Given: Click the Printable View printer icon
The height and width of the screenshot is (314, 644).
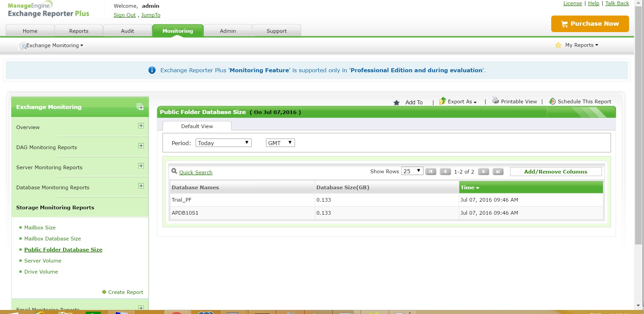Looking at the screenshot, I should [x=495, y=100].
